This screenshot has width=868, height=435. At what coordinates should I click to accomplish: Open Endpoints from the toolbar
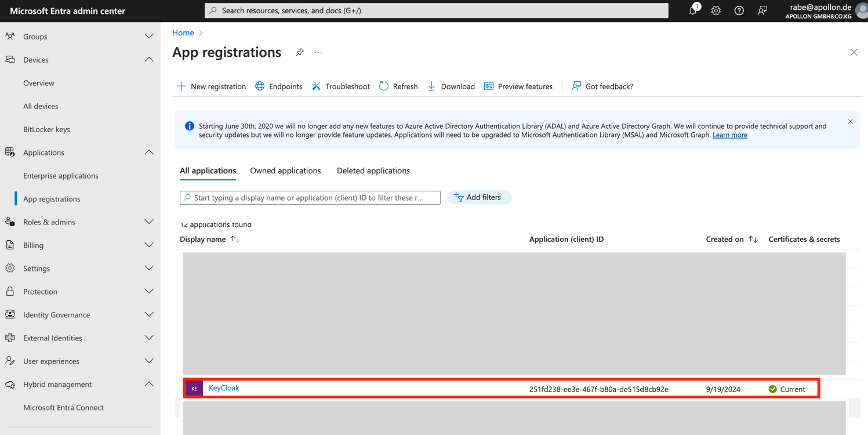click(x=279, y=86)
